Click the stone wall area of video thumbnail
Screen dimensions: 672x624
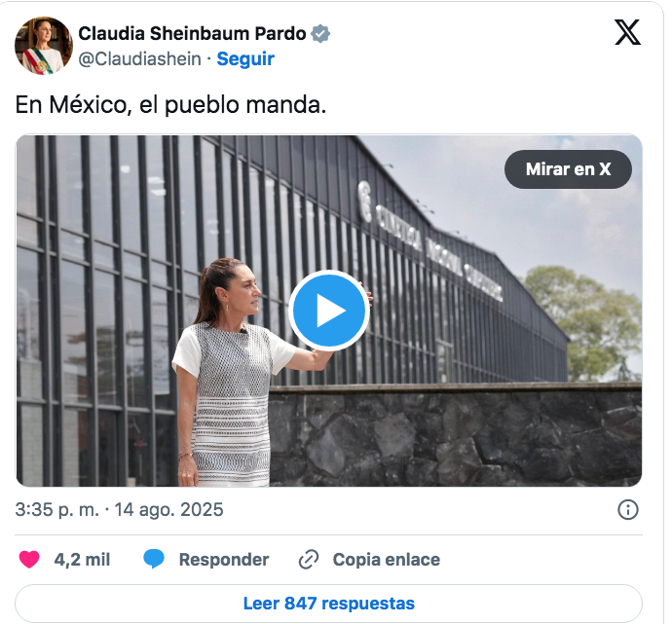454,437
